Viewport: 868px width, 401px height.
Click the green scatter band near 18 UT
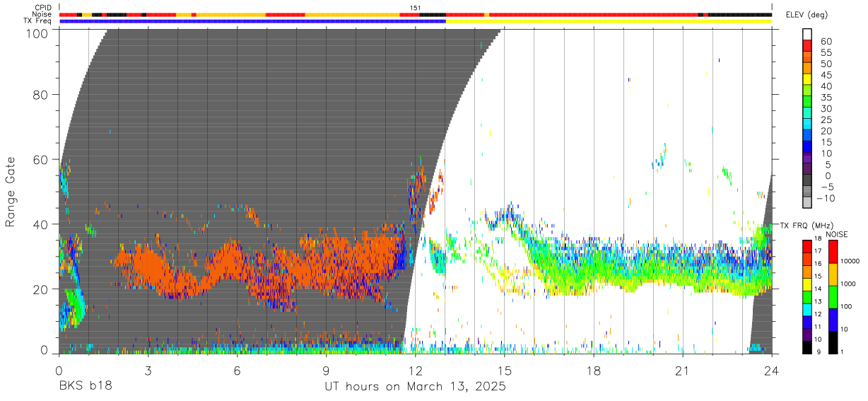(594, 272)
